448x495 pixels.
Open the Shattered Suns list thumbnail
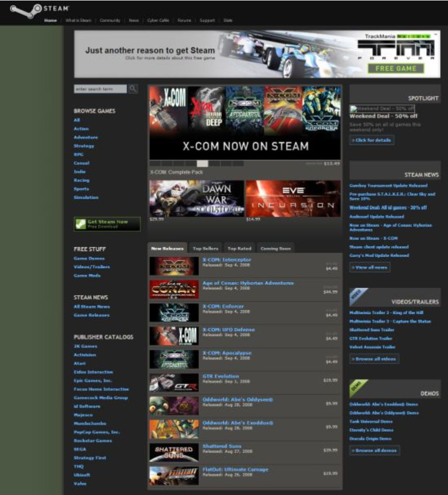[x=174, y=453]
